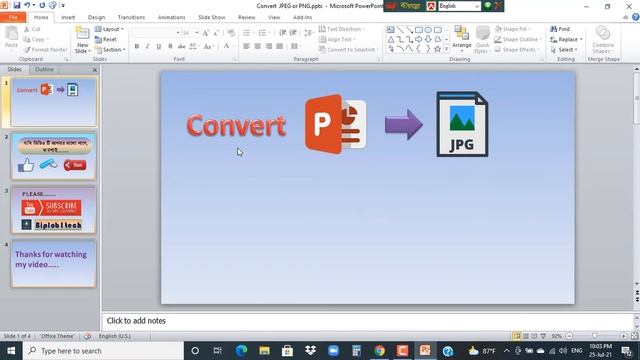The image size is (640, 360).
Task: Pick the oval shape from gallery
Action: 428,30
